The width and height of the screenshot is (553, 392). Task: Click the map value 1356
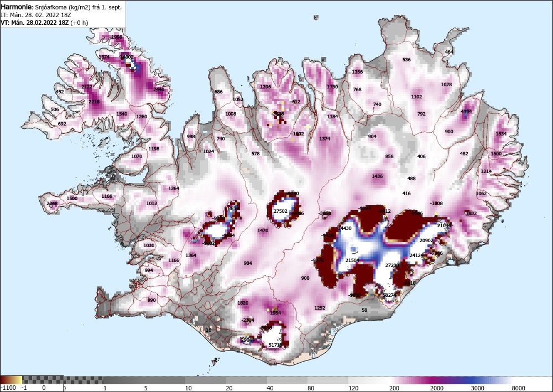357,72
